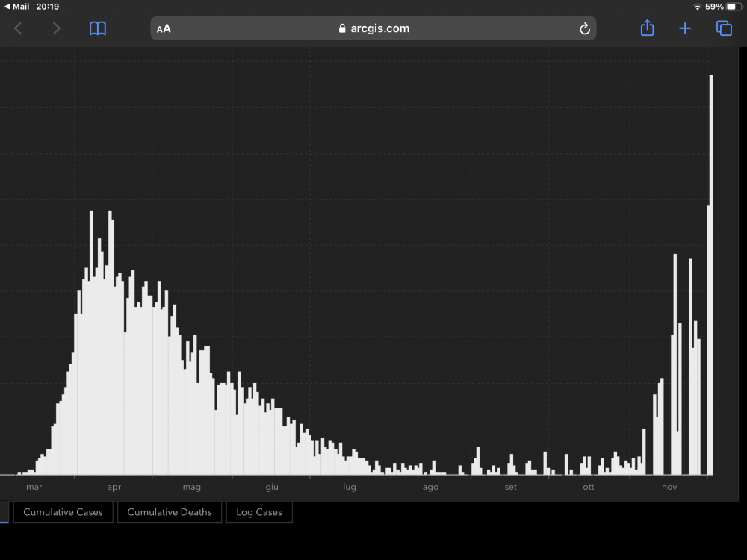Show all open tabs icon
The width and height of the screenshot is (747, 560).
click(x=724, y=28)
